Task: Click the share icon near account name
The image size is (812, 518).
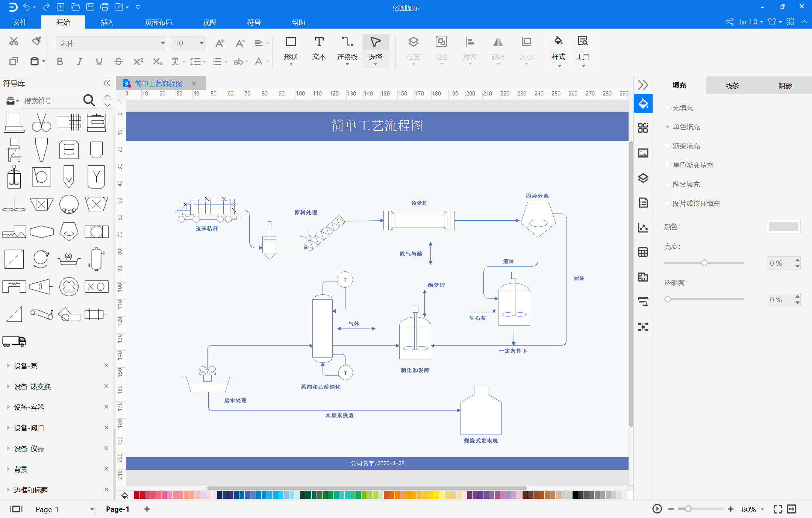Action: click(729, 22)
